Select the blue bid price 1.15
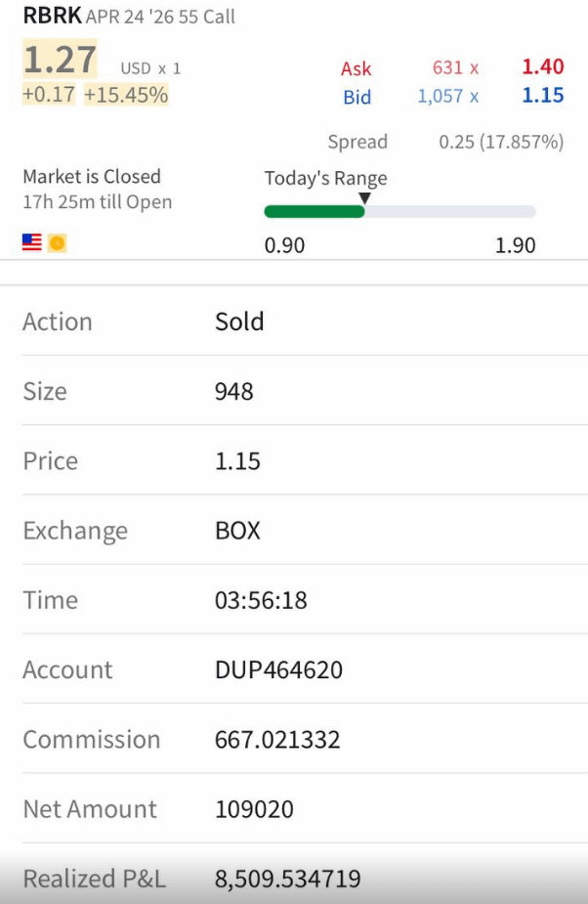The image size is (588, 904). point(543,96)
